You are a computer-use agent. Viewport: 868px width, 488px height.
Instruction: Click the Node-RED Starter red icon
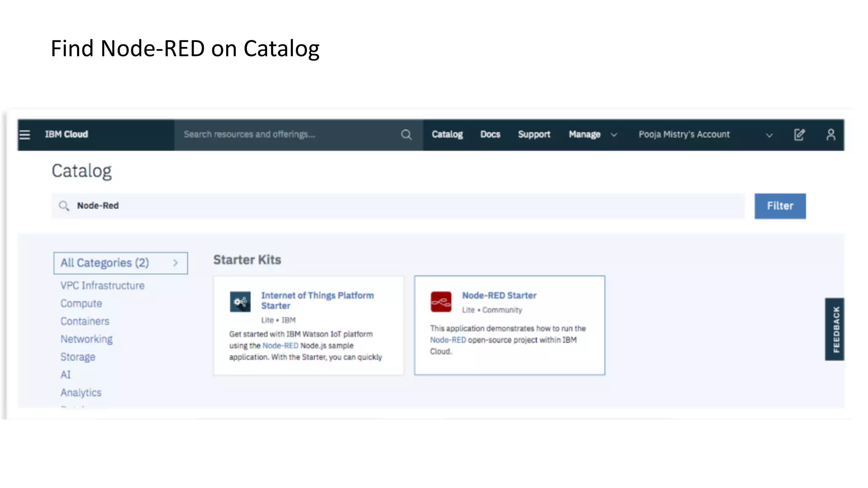tap(441, 302)
